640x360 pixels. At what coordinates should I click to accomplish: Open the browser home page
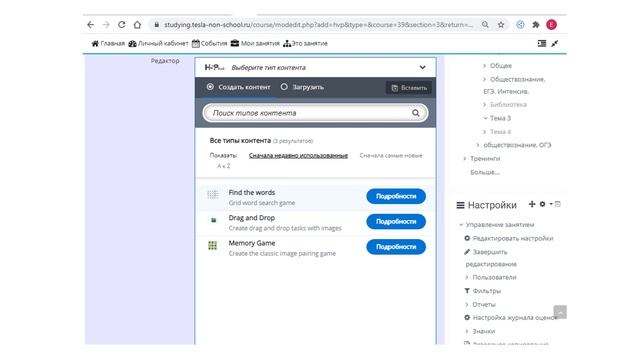[x=137, y=25]
